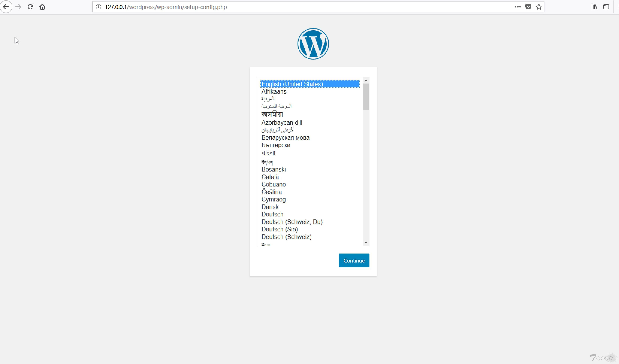Go back using browser back arrow

click(6, 7)
